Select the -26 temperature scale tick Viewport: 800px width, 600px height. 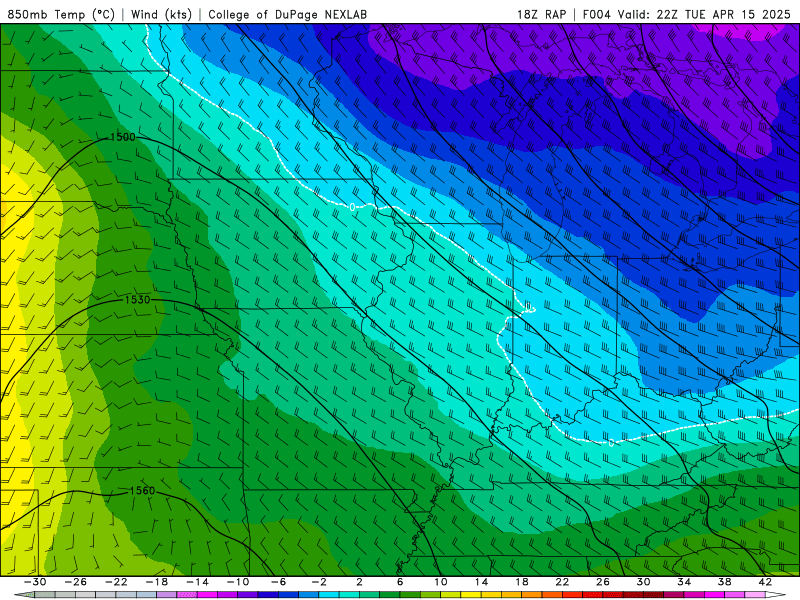coord(76,582)
